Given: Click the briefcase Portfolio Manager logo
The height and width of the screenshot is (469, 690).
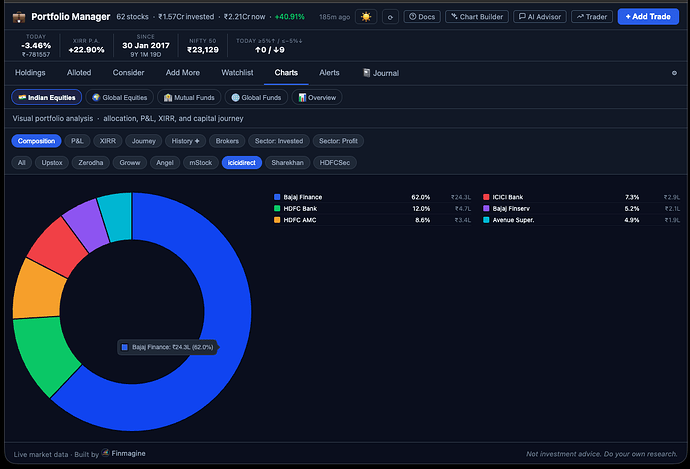Looking at the screenshot, I should point(19,17).
